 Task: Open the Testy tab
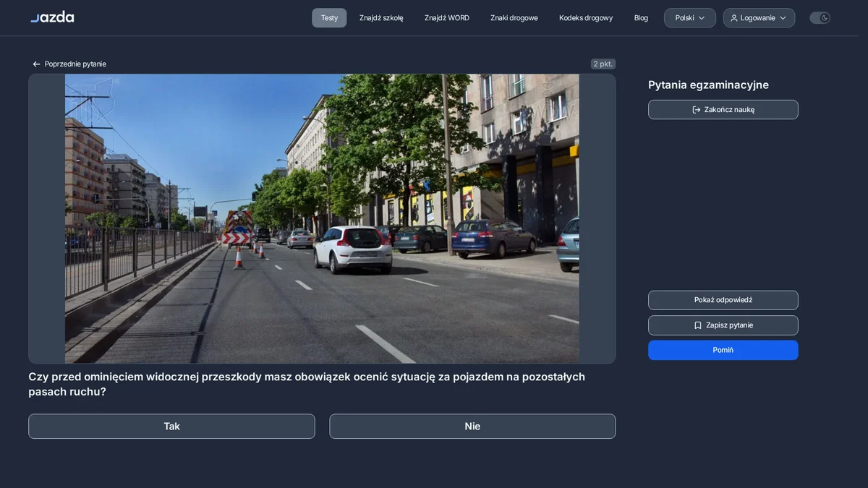[x=329, y=18]
